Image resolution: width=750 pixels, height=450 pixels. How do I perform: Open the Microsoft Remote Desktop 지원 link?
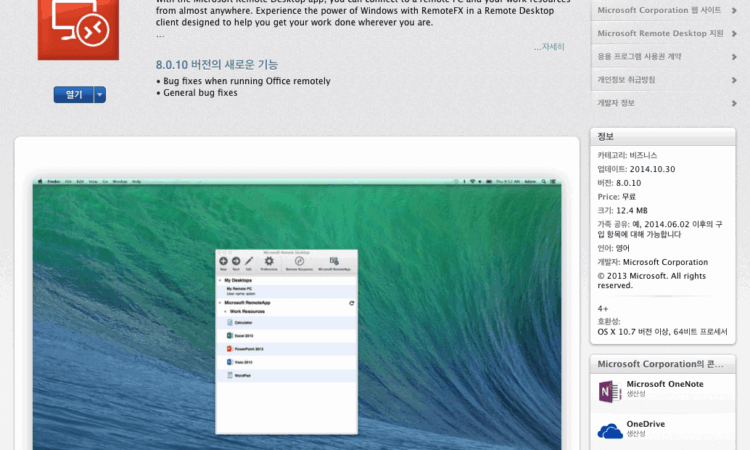point(660,33)
